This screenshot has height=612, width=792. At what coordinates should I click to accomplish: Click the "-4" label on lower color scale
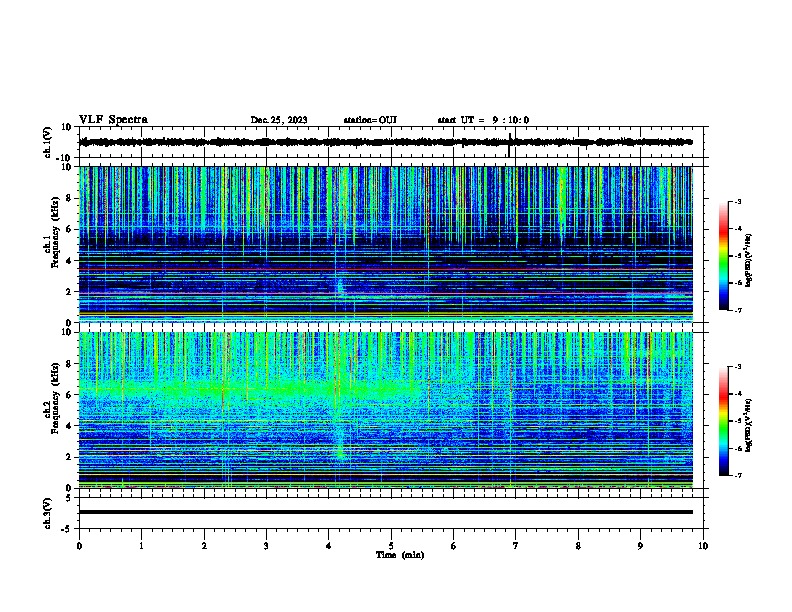coord(738,394)
